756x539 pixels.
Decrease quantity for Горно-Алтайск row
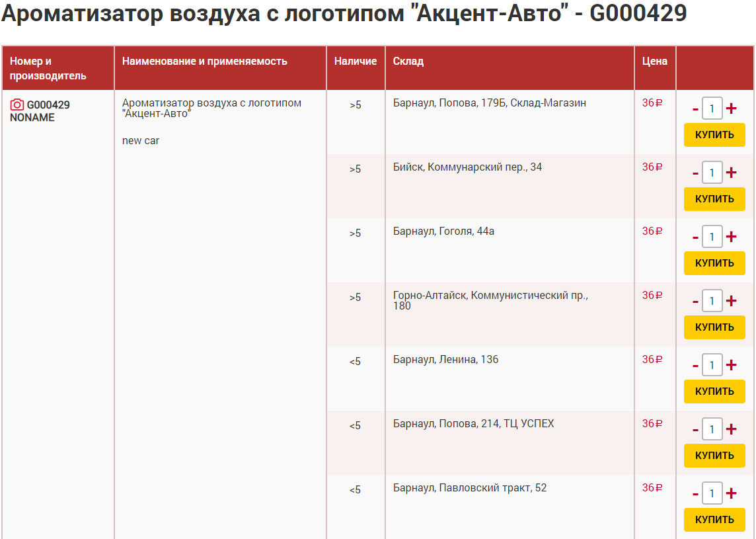(x=695, y=302)
